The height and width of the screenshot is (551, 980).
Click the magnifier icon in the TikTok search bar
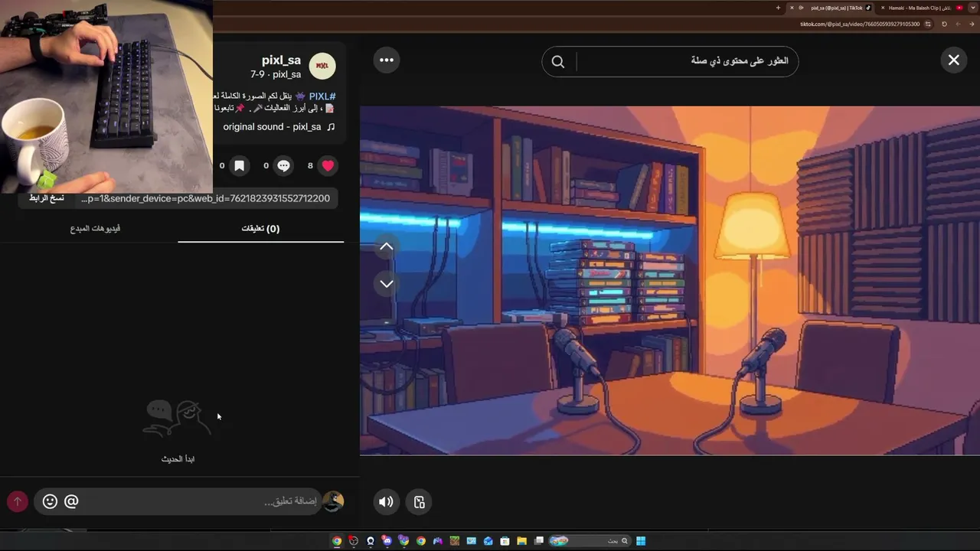click(558, 61)
